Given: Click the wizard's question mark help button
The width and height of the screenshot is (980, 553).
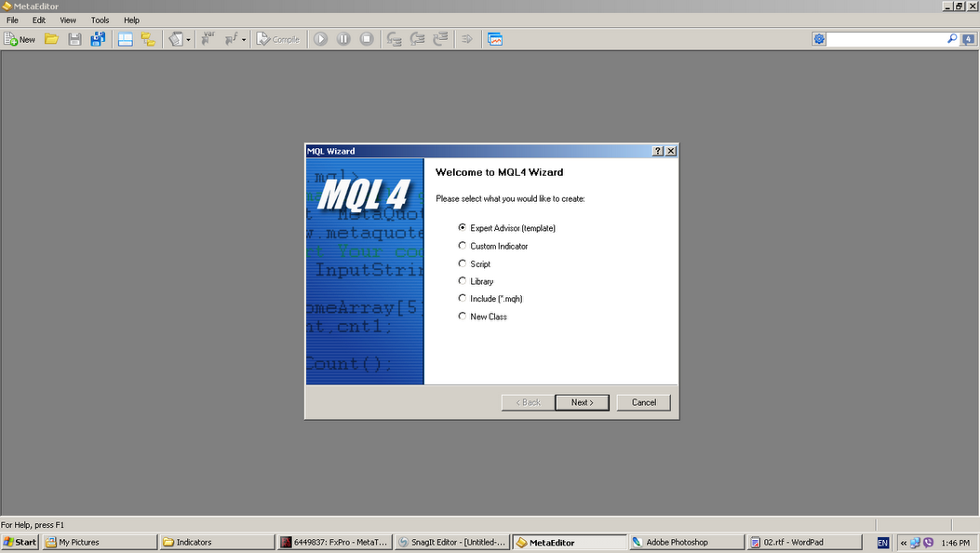Looking at the screenshot, I should [657, 151].
